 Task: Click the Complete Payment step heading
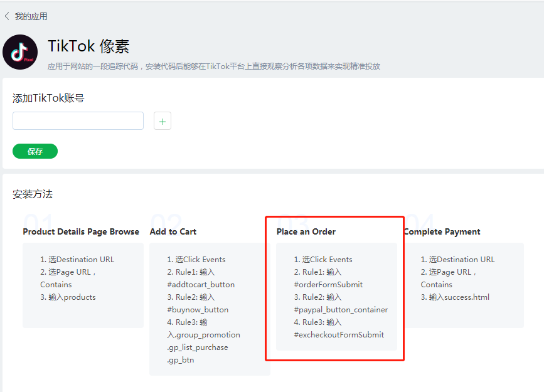coord(442,231)
